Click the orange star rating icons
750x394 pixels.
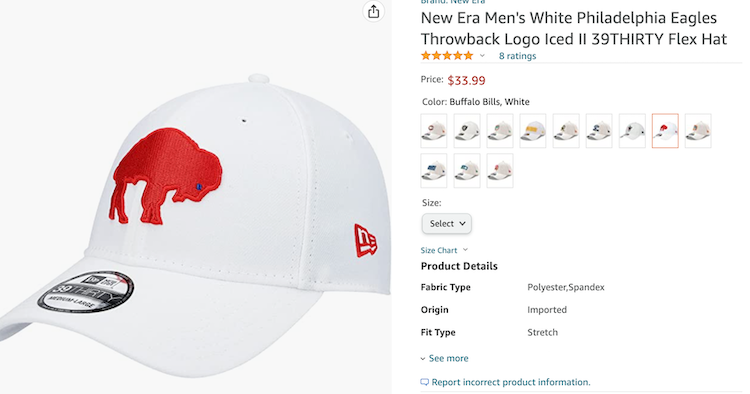point(447,55)
